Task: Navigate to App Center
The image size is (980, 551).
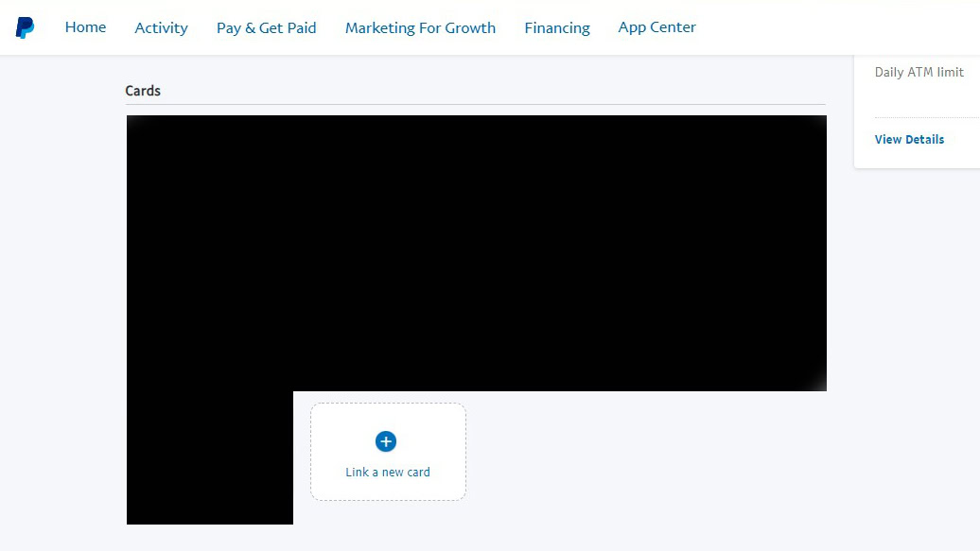Action: [x=656, y=27]
